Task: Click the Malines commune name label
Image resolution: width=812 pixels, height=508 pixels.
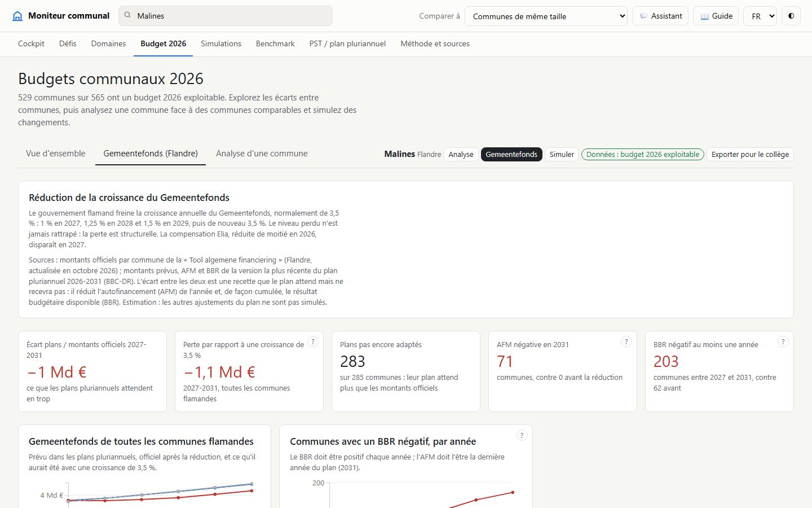Action: point(399,154)
